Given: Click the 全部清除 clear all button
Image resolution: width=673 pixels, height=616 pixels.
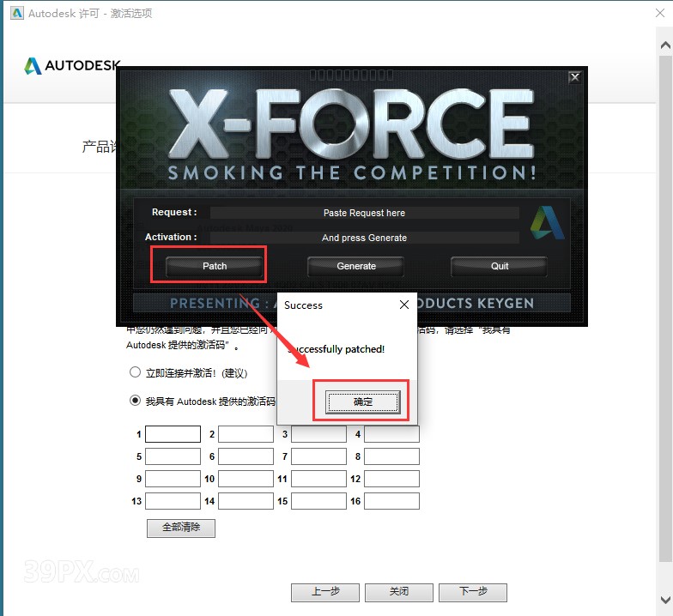Looking at the screenshot, I should 181,528.
